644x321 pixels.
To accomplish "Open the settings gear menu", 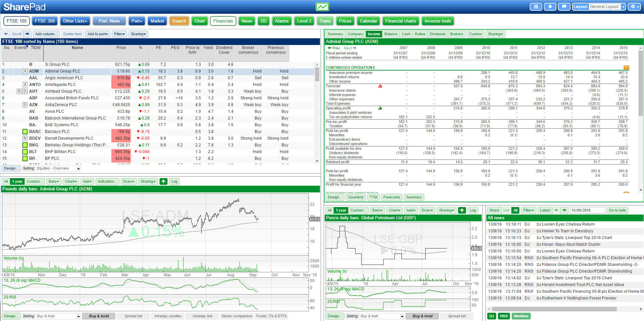I will (x=634, y=7).
